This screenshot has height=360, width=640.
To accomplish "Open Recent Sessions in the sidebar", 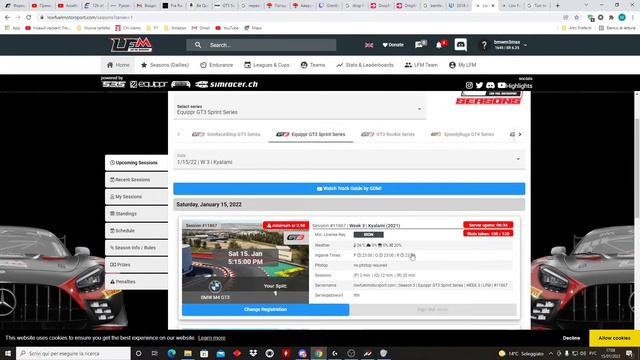I will (136, 180).
